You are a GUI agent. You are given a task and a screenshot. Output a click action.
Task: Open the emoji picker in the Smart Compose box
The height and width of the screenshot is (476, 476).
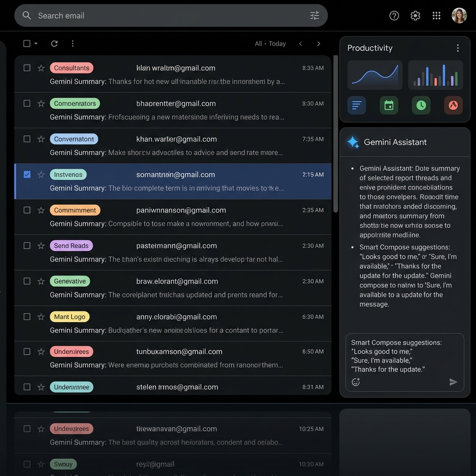(356, 382)
